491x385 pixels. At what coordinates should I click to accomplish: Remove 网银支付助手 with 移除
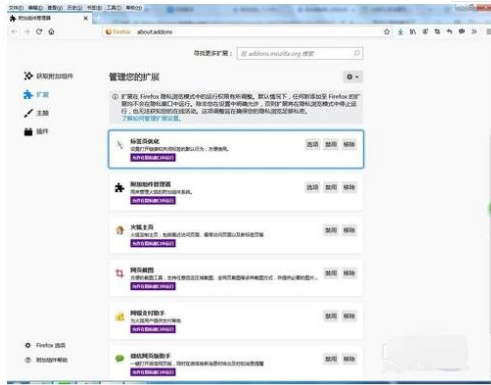click(x=349, y=316)
